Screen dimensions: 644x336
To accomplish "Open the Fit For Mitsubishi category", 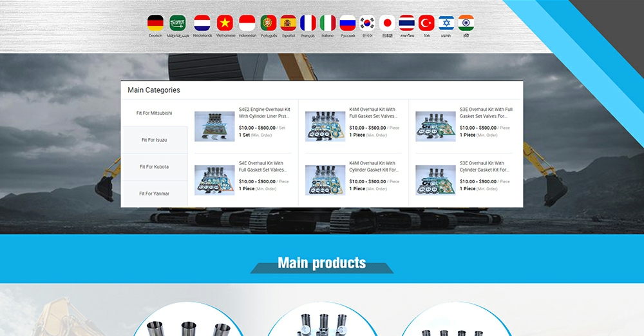I will pos(155,113).
